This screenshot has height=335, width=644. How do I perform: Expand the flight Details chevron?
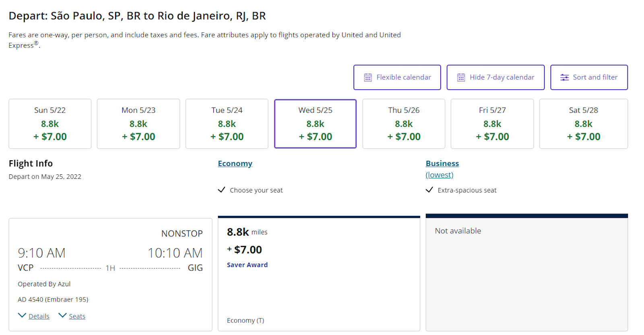point(22,315)
